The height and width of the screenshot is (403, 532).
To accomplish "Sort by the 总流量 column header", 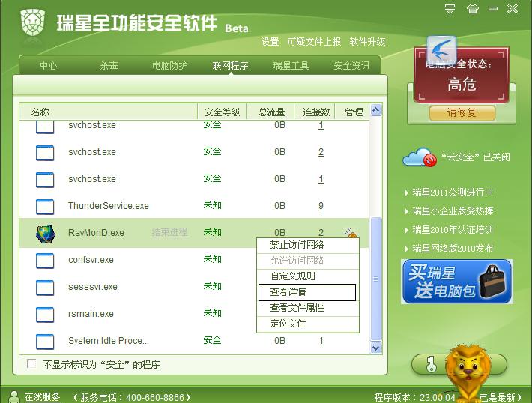I will (270, 112).
